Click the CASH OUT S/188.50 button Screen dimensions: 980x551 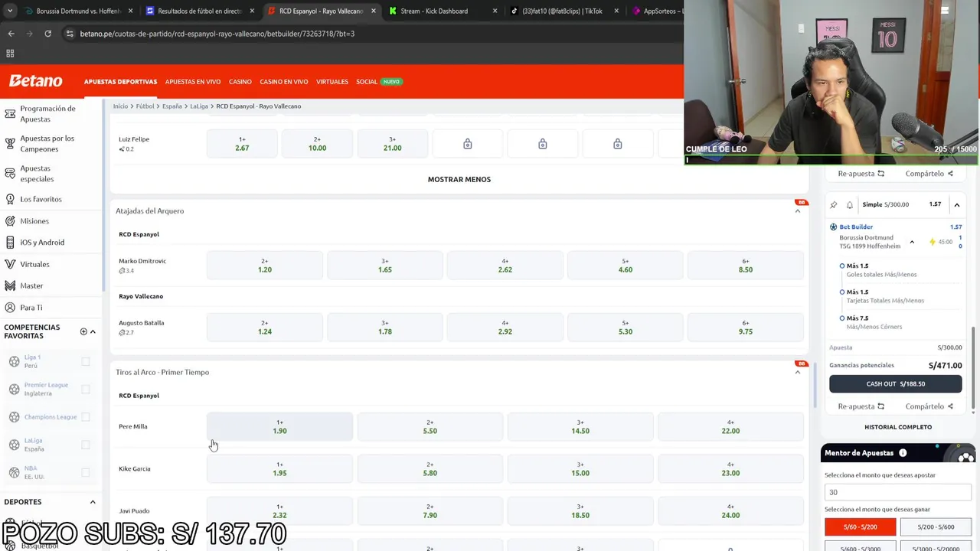[x=896, y=384]
